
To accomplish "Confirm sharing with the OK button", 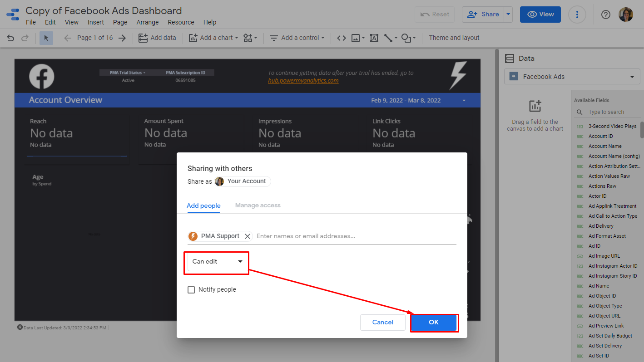I will point(434,323).
